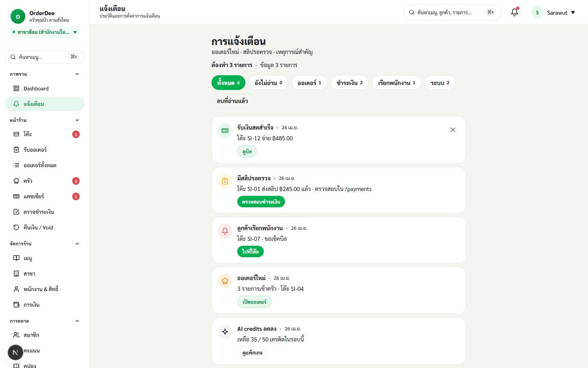Click the red badge 1 beside โต๊ะ
588x368 pixels.
click(76, 135)
